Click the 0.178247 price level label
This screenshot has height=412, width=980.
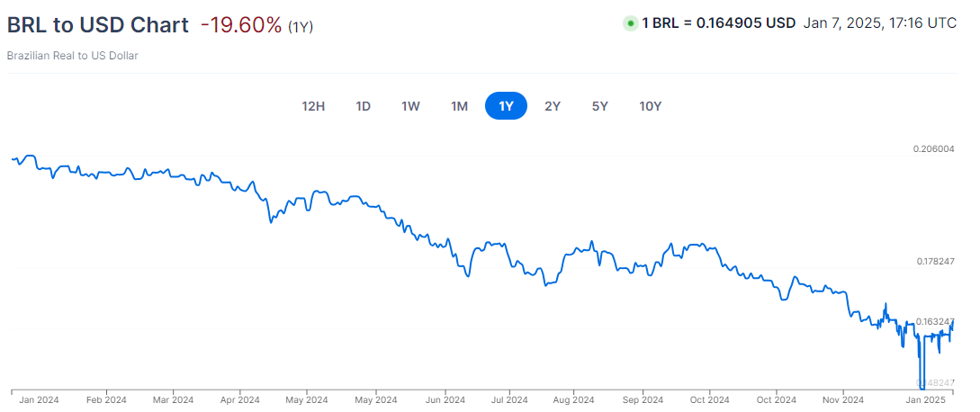(936, 262)
